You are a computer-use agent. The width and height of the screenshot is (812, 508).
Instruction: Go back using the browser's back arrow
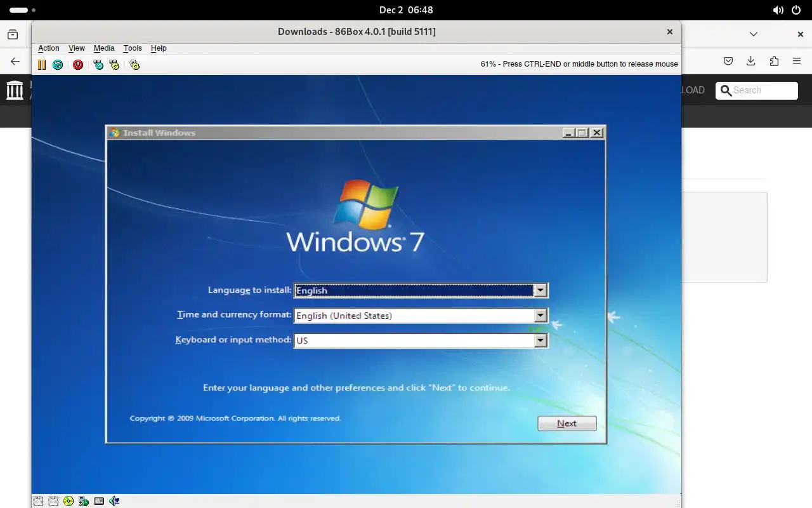coord(15,62)
